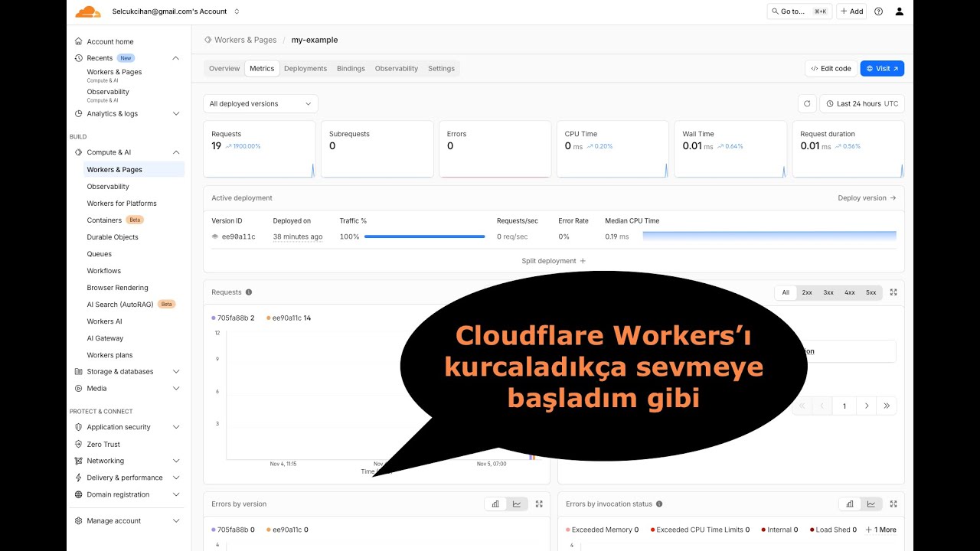This screenshot has height=551, width=980.
Task: Expand Storage & databases section
Action: 175,371
